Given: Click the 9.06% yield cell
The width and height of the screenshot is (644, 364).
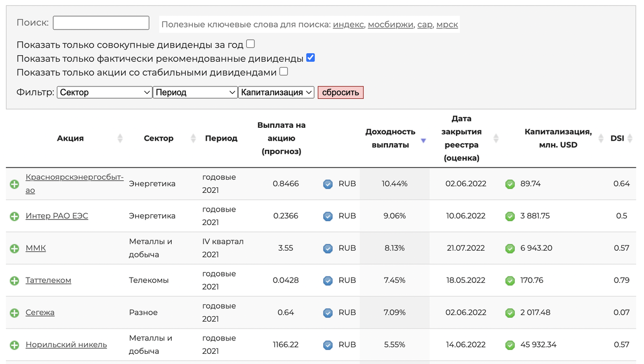Looking at the screenshot, I should tap(394, 216).
